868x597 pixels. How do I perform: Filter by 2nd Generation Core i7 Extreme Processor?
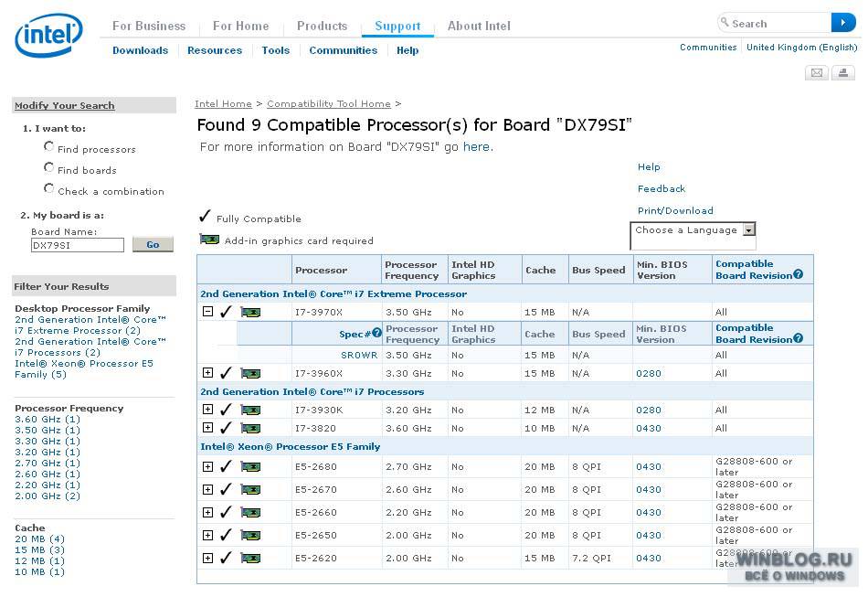tap(90, 325)
